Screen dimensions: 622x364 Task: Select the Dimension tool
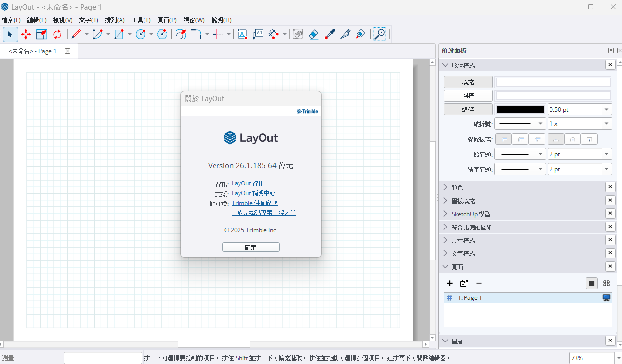274,34
